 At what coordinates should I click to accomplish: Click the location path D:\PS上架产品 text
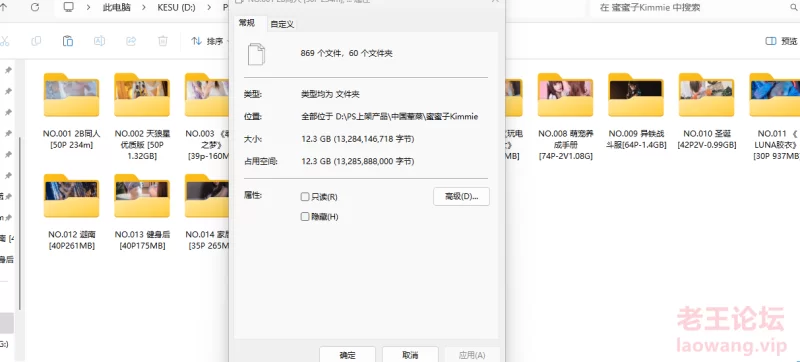click(x=390, y=117)
